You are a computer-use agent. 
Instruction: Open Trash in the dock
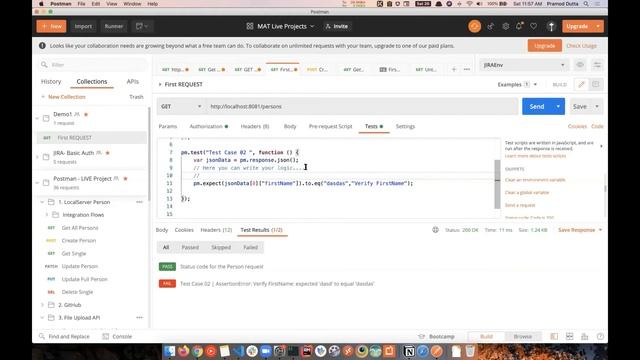[x=470, y=351]
